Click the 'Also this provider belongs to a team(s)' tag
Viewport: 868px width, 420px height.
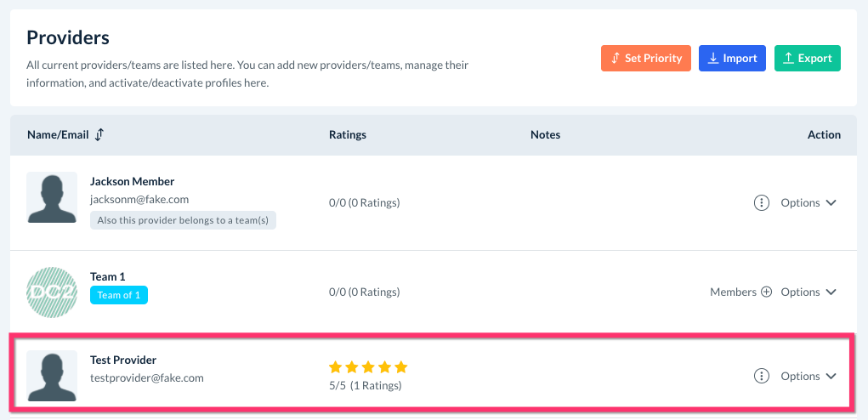tap(183, 219)
